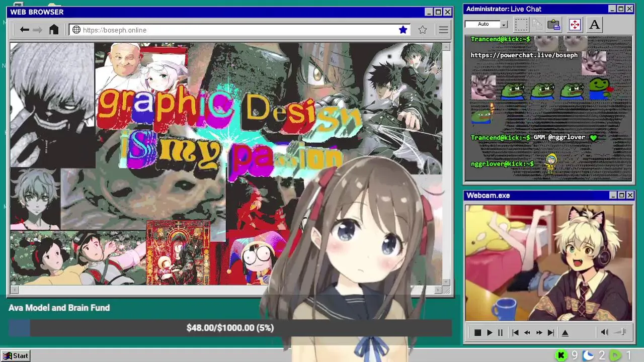This screenshot has width=644, height=362.
Task: Click the Webcam.exe video feed
Action: pos(549,262)
